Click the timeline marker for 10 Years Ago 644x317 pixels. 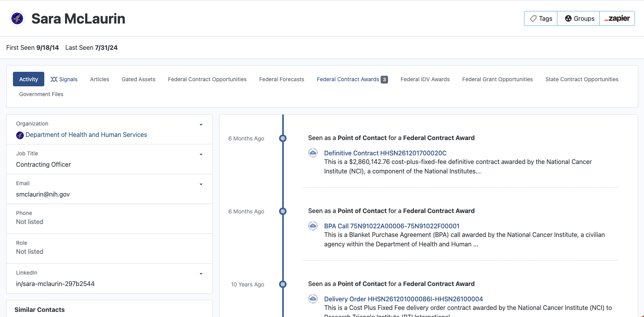click(x=283, y=284)
